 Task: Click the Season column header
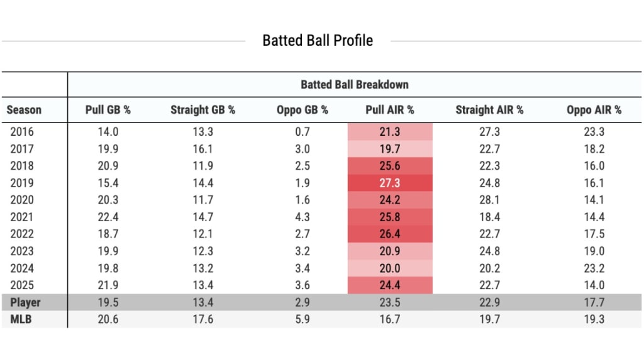click(x=24, y=110)
